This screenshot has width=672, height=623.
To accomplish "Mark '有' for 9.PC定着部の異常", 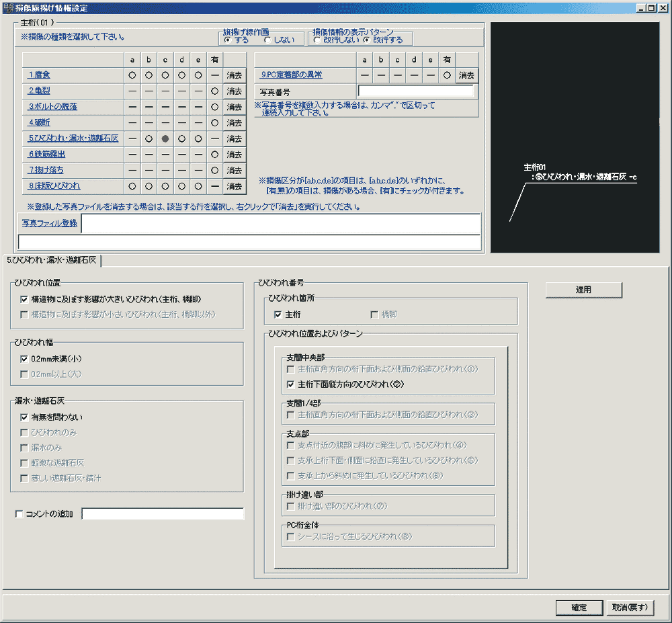I will [447, 75].
